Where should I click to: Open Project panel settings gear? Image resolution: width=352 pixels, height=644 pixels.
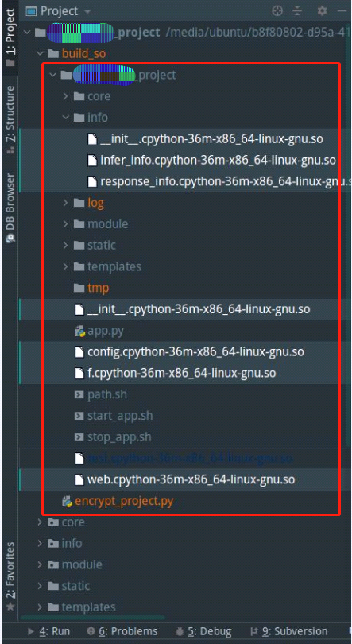tap(323, 10)
